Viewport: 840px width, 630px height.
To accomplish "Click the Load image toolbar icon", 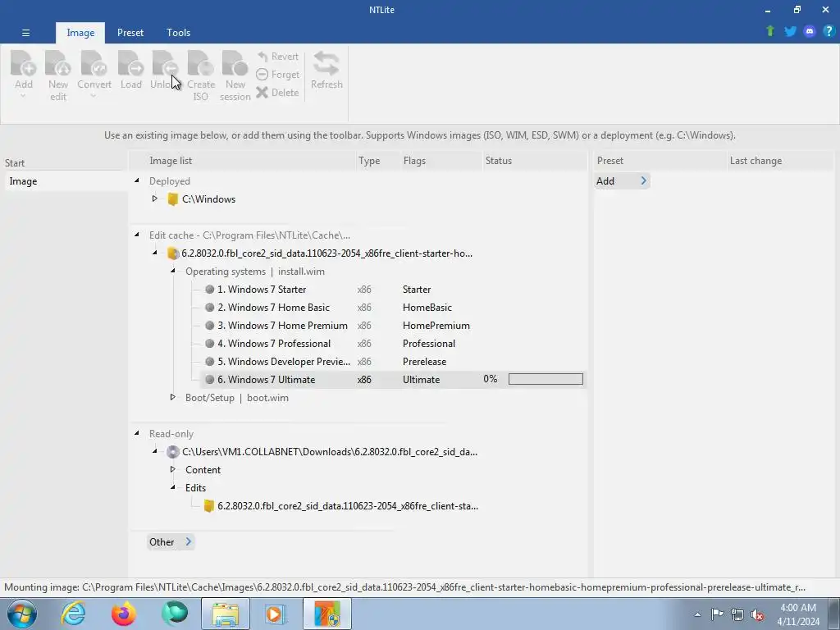I will (130, 63).
